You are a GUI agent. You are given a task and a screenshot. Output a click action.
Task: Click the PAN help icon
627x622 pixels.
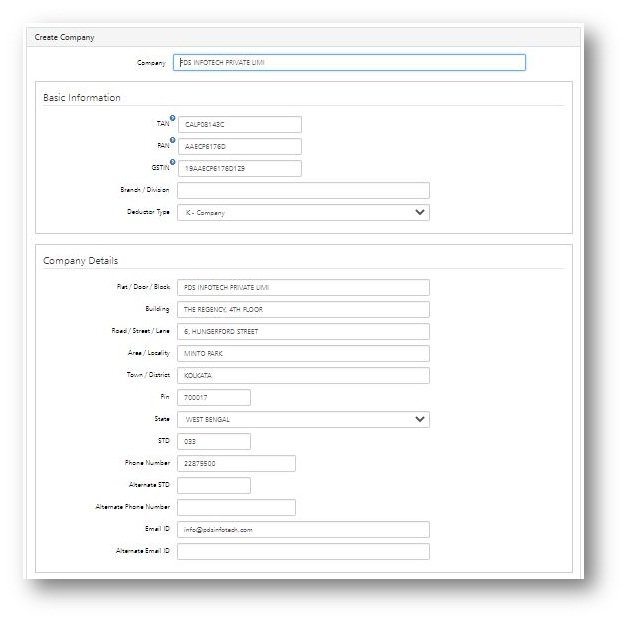[172, 140]
